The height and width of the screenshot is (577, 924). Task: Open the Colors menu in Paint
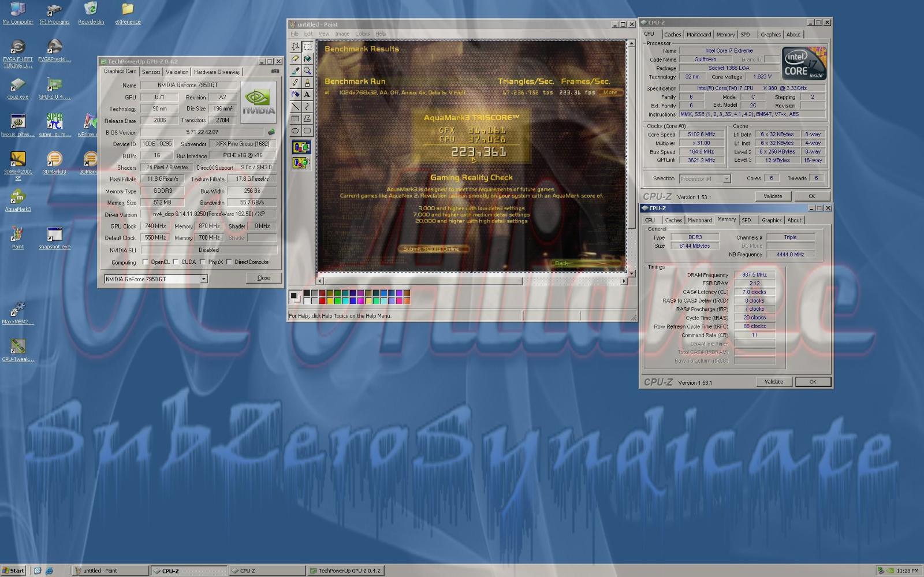362,34
